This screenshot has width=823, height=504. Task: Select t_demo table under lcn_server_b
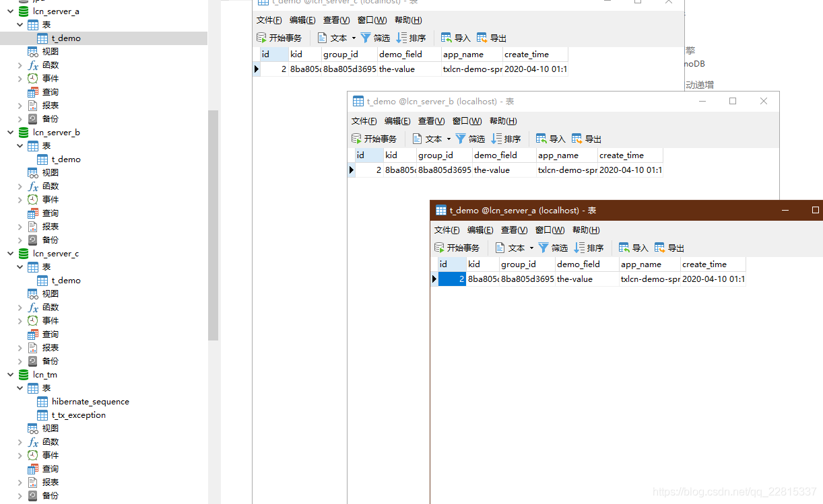tap(66, 159)
